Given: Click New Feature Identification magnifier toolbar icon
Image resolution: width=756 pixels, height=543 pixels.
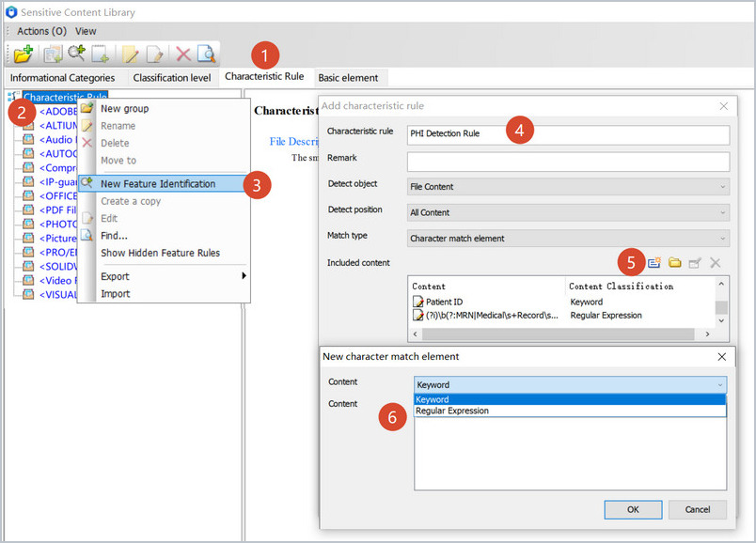Looking at the screenshot, I should [x=77, y=54].
